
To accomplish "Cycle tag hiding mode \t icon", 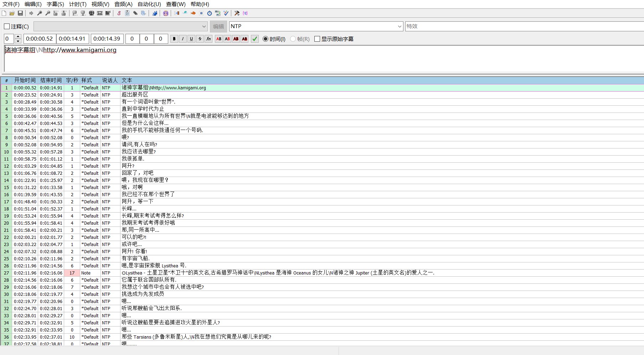I will (x=245, y=13).
